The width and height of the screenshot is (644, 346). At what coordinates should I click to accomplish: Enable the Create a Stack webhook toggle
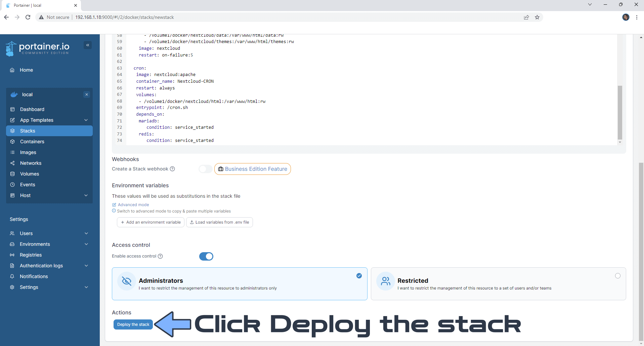click(205, 169)
